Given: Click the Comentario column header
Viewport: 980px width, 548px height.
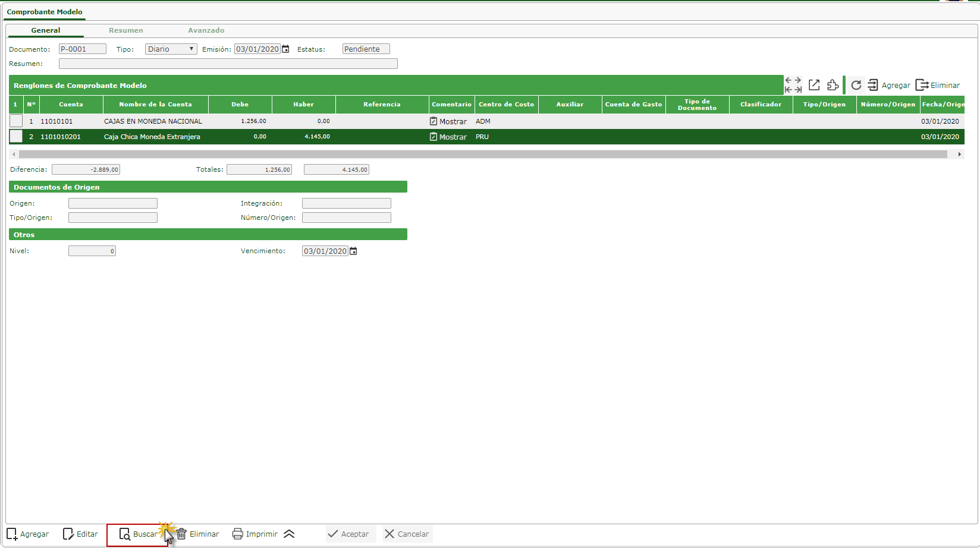Looking at the screenshot, I should coord(452,105).
